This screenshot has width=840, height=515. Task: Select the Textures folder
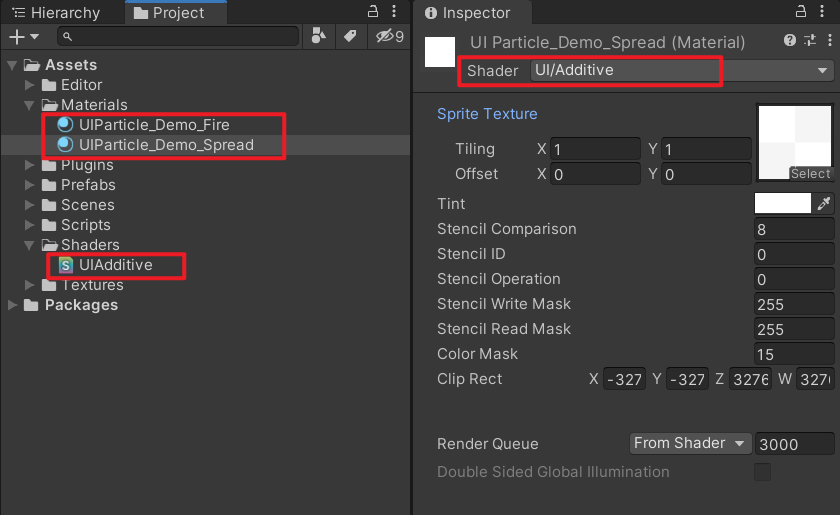92,285
